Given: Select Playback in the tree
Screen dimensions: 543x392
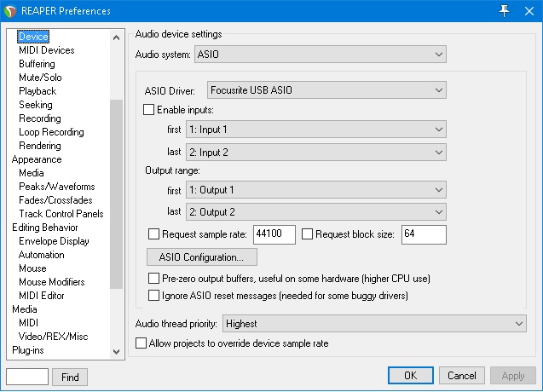Looking at the screenshot, I should (x=38, y=90).
